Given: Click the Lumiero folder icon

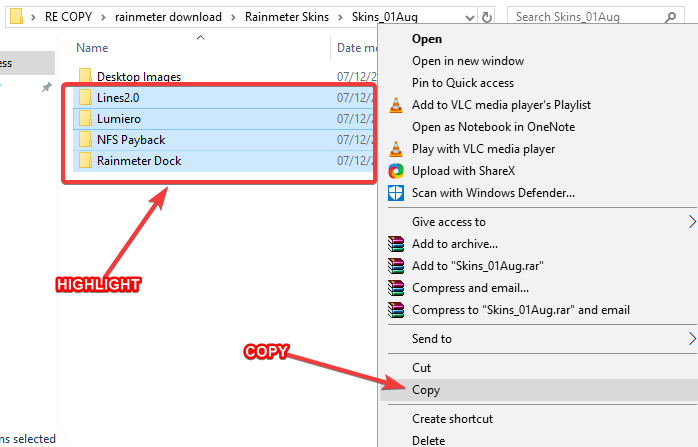Looking at the screenshot, I should [x=85, y=118].
